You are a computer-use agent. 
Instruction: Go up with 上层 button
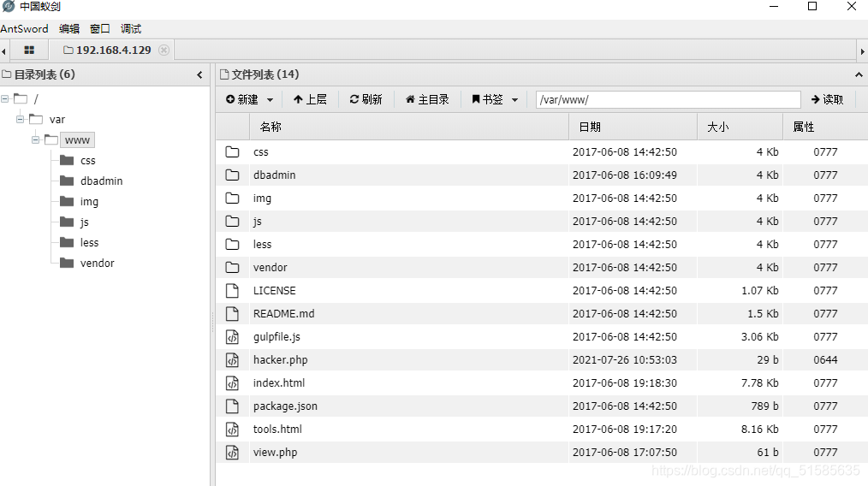click(310, 99)
